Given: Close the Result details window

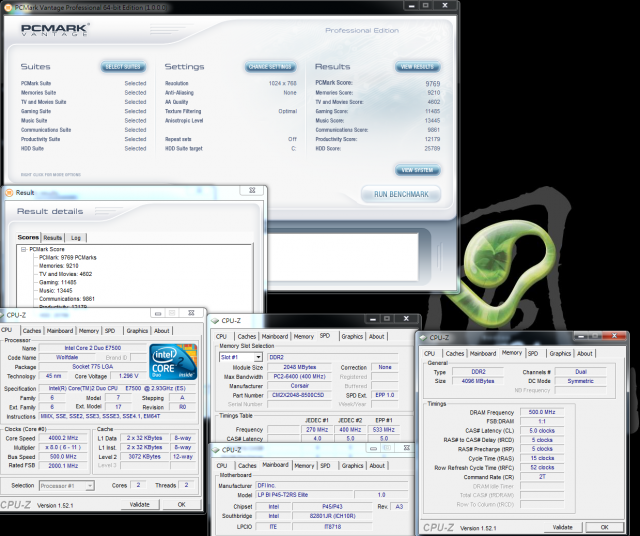Looking at the screenshot, I should 252,190.
